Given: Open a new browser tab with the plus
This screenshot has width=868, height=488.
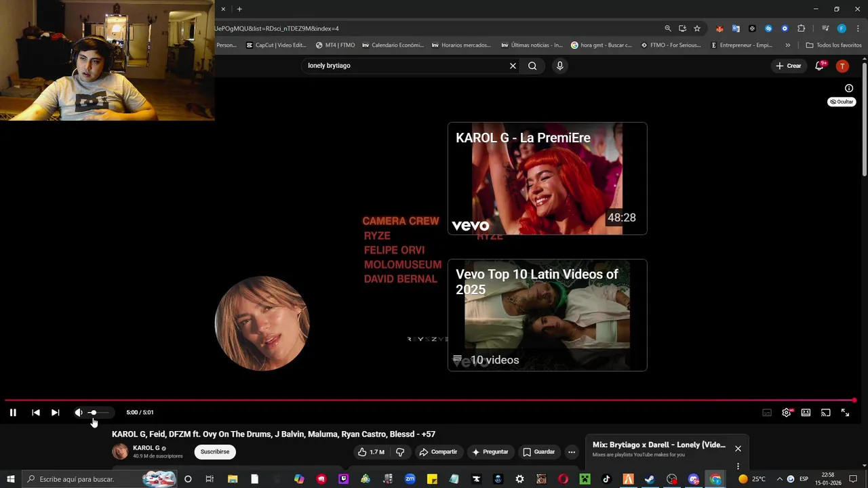Looking at the screenshot, I should coord(239,9).
